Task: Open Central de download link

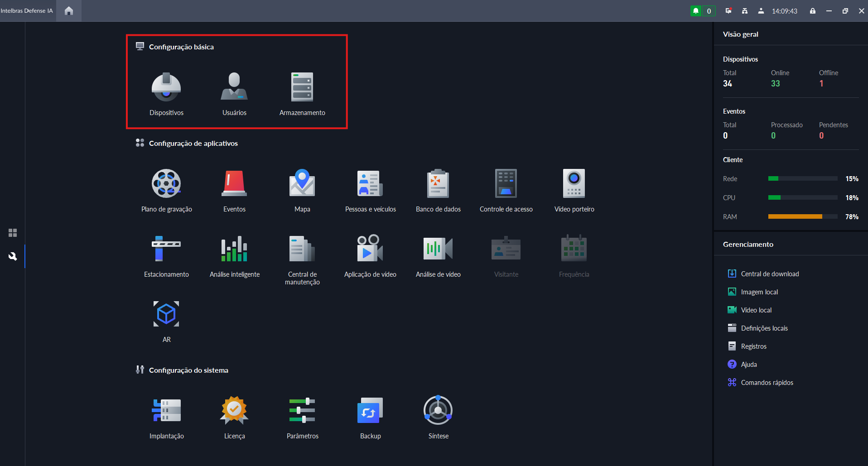Action: tap(770, 274)
